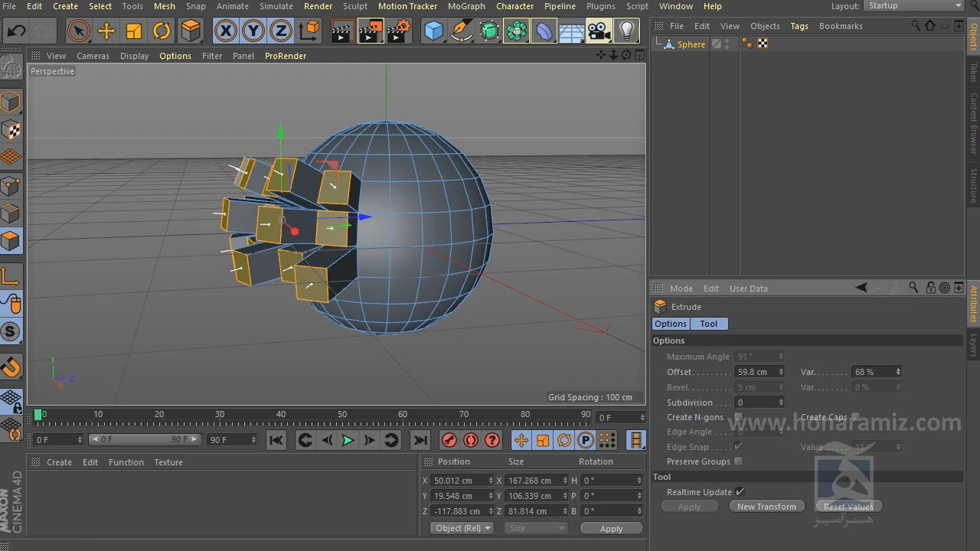
Task: Click Reset Values button
Action: (848, 507)
